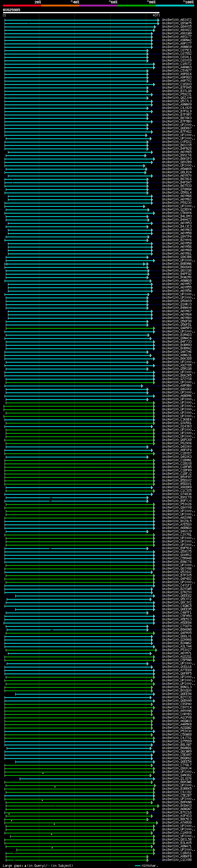Select label UniRef100_A8PXF4
The width and height of the screenshot is (197, 868).
pyautogui.click(x=176, y=450)
